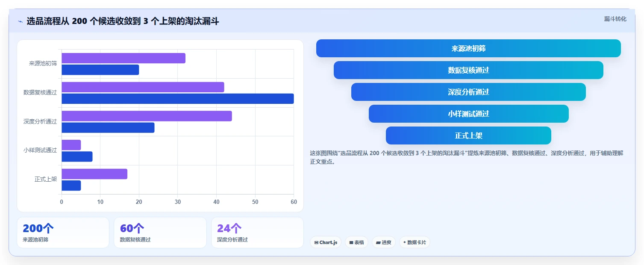644x265 pixels.
Task: Click the 进度 tag
Action: click(x=384, y=242)
